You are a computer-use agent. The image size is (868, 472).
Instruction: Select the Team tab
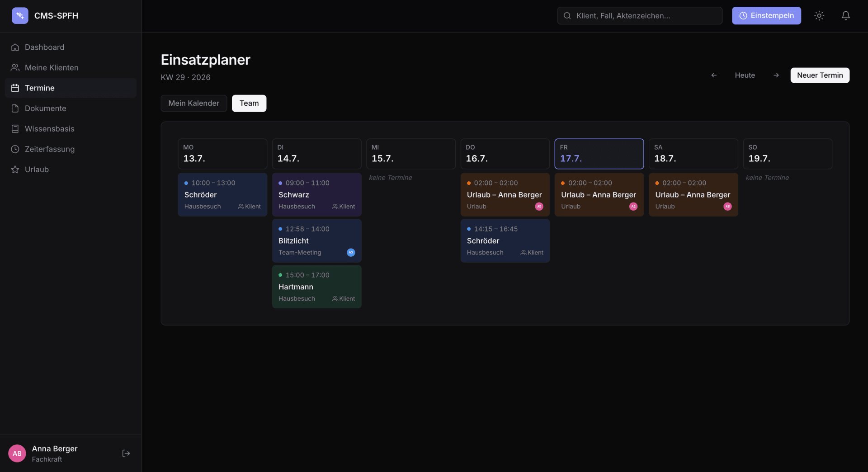pos(249,103)
